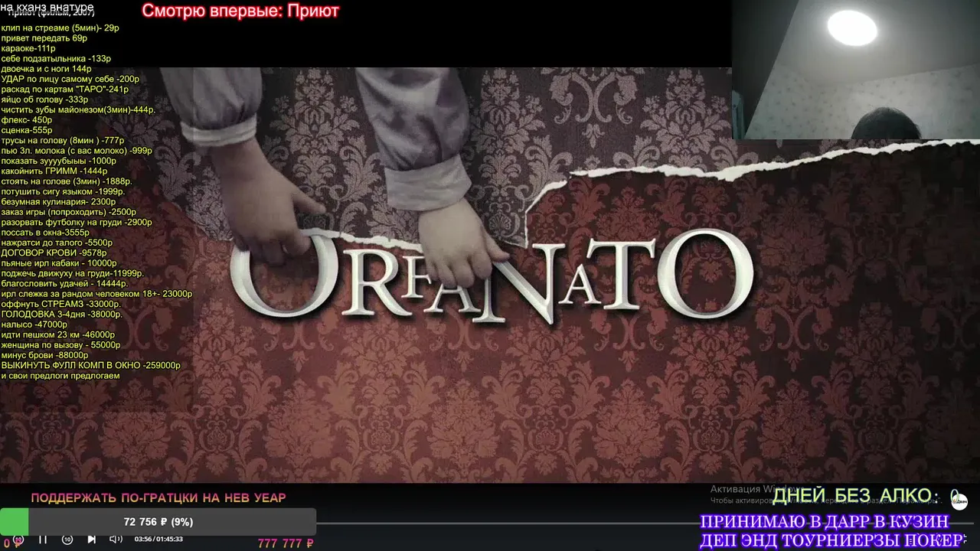Select 'стоять на голове (3мин) -1888р.' row
The image size is (980, 551).
click(x=67, y=181)
